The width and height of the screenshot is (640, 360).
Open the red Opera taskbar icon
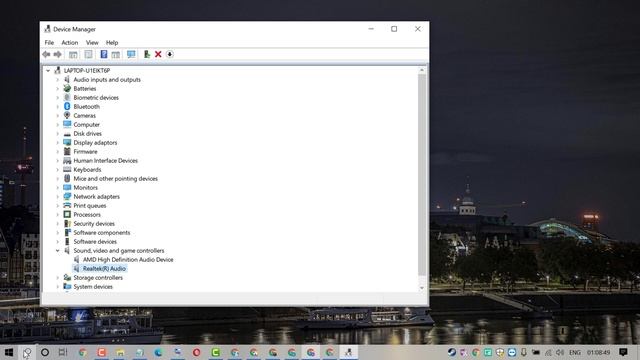[196, 352]
